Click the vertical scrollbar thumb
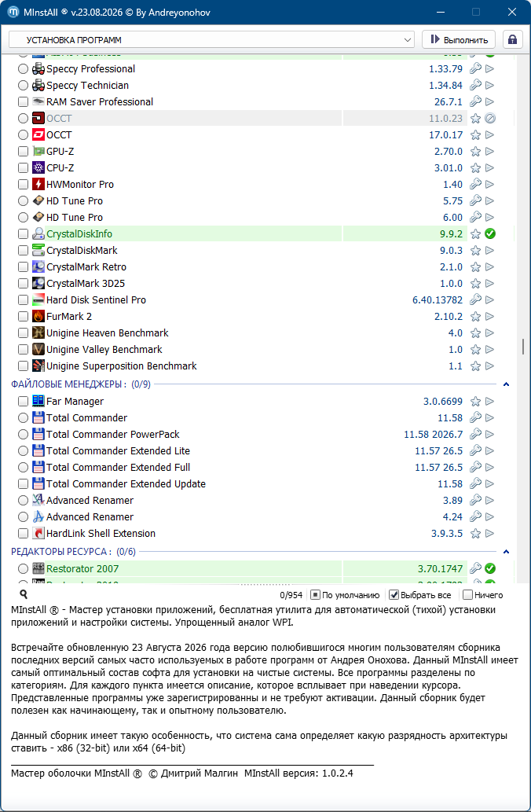Screen dimensions: 531x812 (522, 347)
